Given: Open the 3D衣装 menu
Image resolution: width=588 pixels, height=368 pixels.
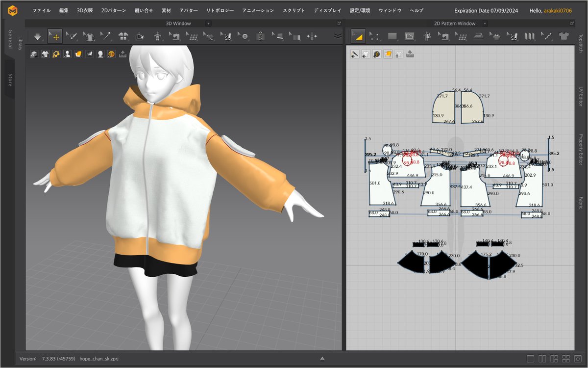Looking at the screenshot, I should pyautogui.click(x=85, y=10).
